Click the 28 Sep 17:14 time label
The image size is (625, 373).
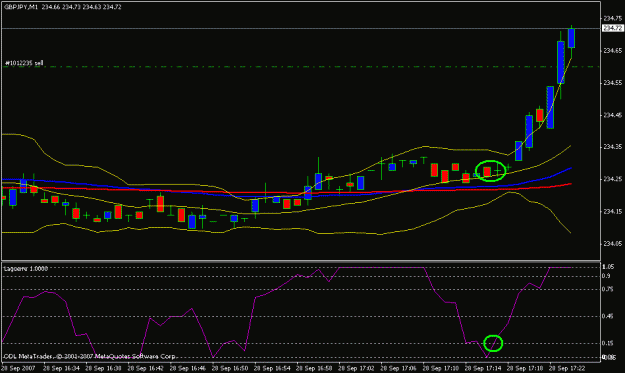483,368
